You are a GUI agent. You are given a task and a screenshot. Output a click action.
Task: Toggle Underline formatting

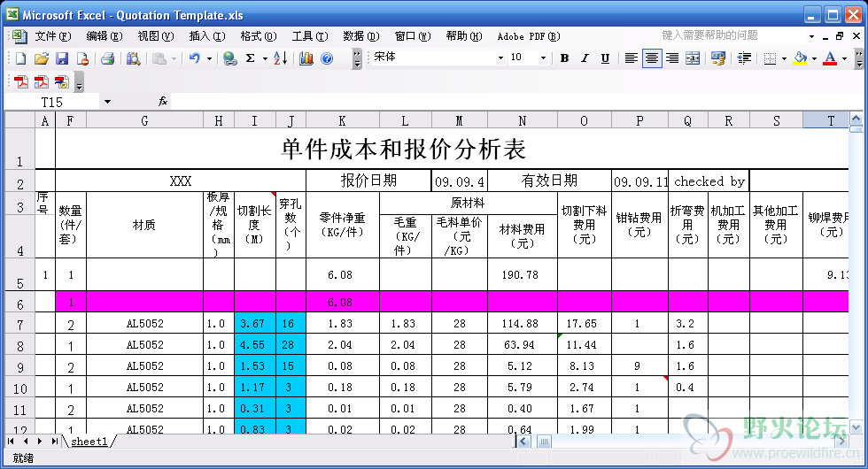click(x=605, y=58)
